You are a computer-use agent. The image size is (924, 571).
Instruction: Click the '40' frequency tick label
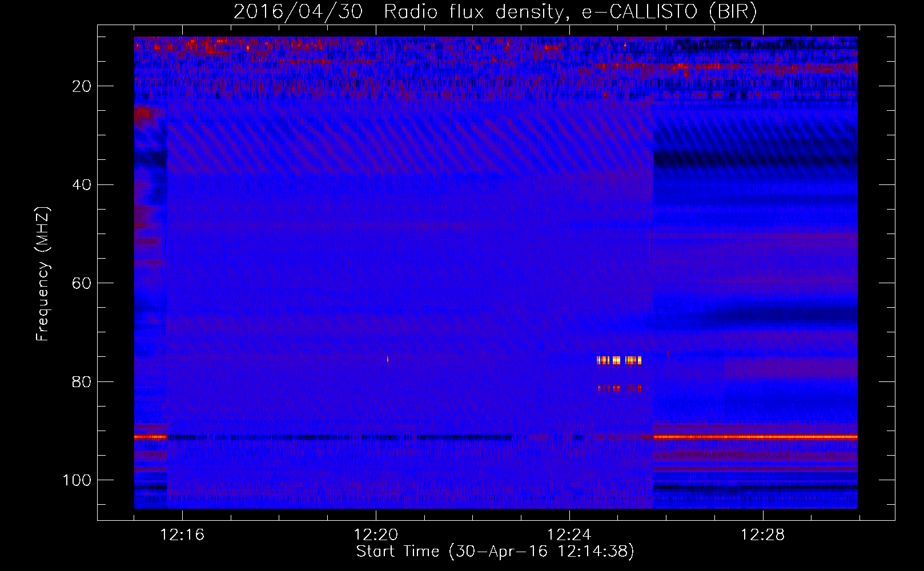pos(82,185)
